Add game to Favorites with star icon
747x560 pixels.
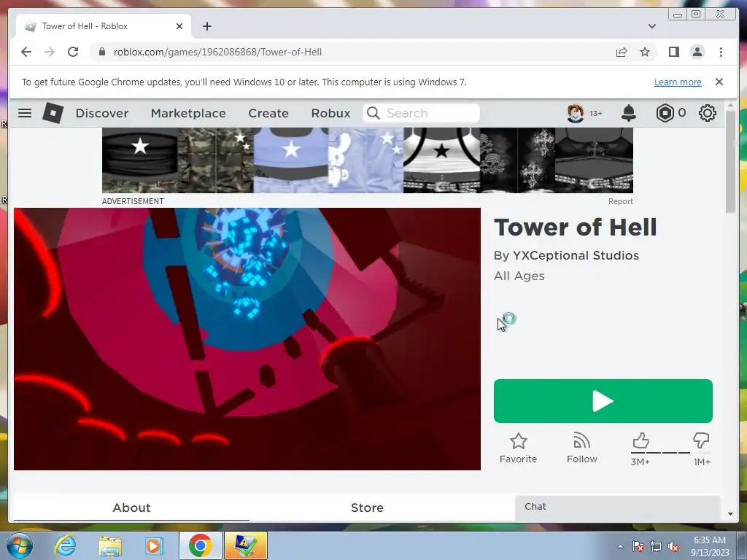click(x=518, y=448)
